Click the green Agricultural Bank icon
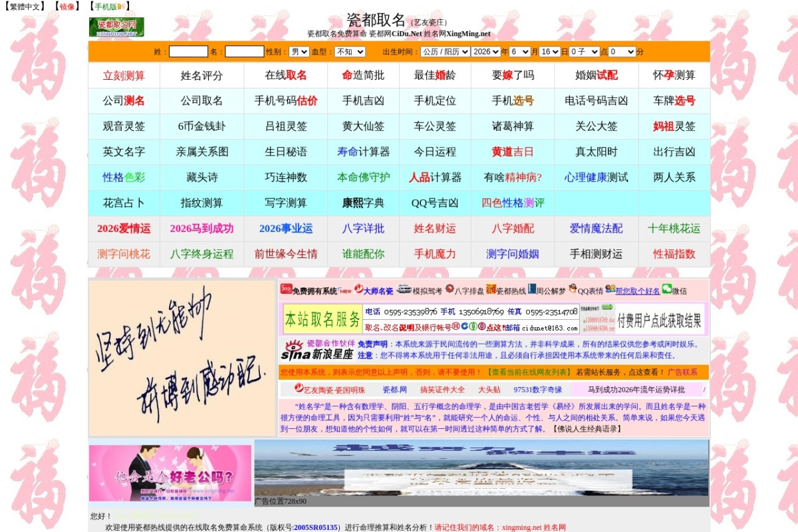Image resolution: width=798 pixels, height=532 pixels. [x=473, y=327]
